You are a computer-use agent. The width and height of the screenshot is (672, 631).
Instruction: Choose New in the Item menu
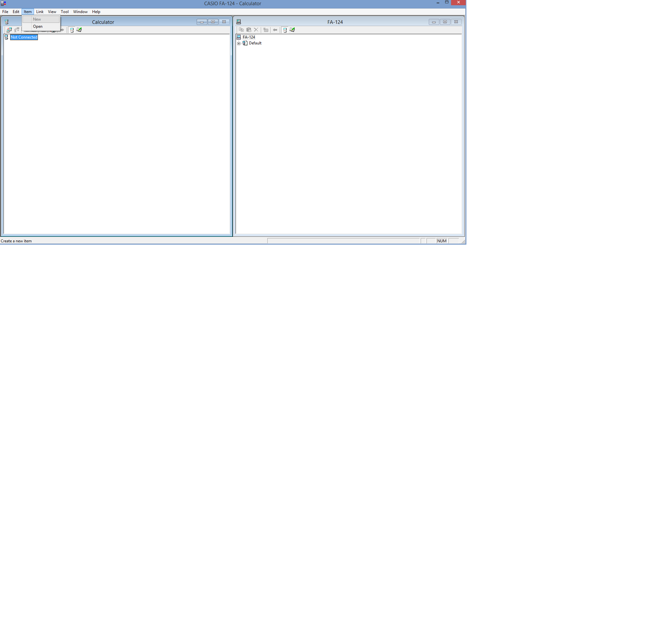pos(41,19)
